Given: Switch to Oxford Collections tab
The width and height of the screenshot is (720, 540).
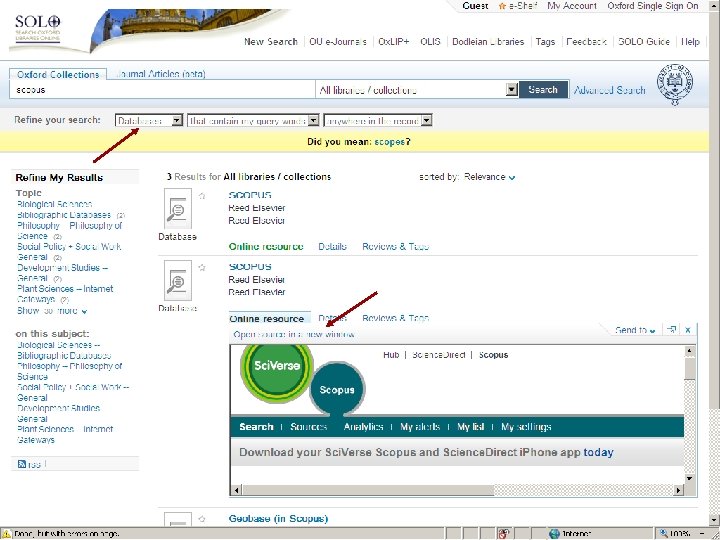Looking at the screenshot, I should [x=58, y=74].
